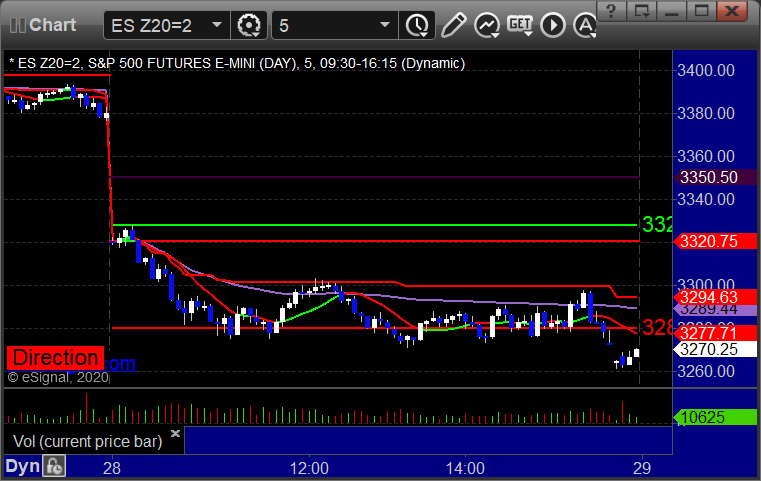
Task: Expand the interval dropdown arrow
Action: pos(385,25)
